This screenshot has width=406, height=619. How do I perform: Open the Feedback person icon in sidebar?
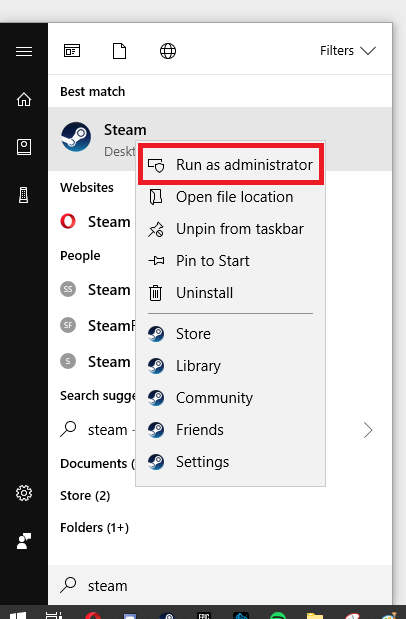click(x=24, y=541)
